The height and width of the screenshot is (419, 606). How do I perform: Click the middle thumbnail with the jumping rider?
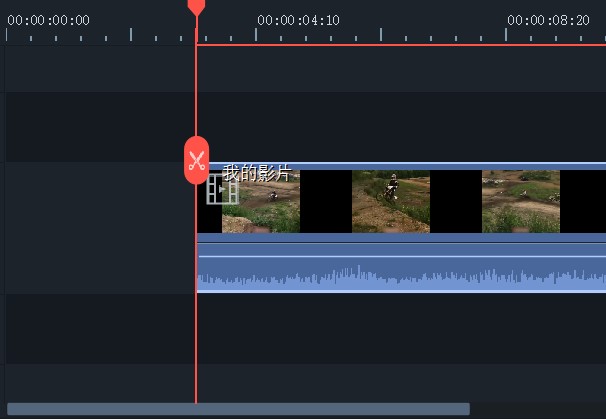click(390, 201)
